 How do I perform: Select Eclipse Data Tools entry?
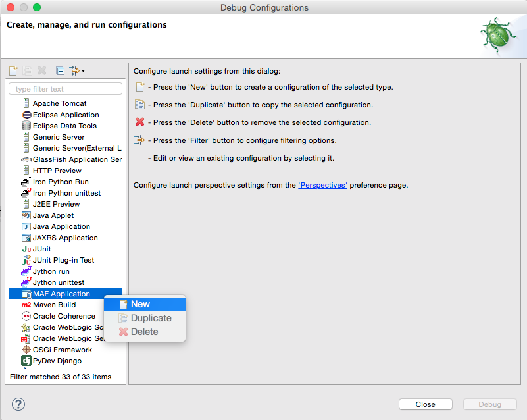(64, 126)
